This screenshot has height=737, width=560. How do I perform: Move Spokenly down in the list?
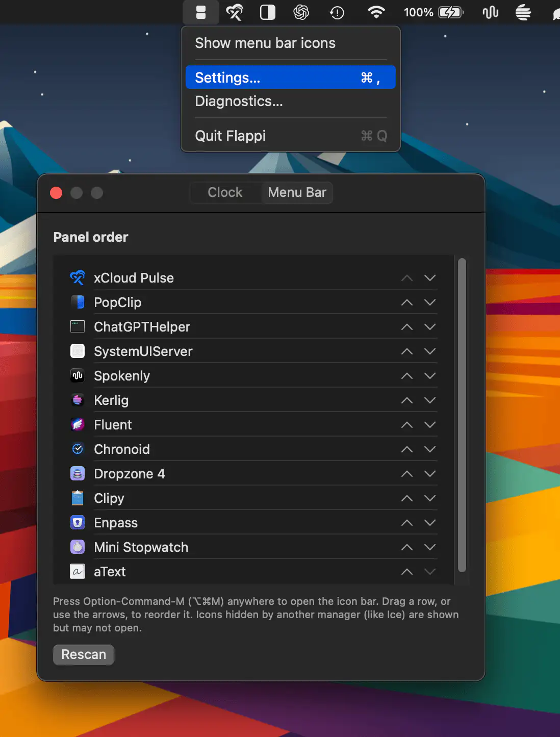[x=430, y=376]
